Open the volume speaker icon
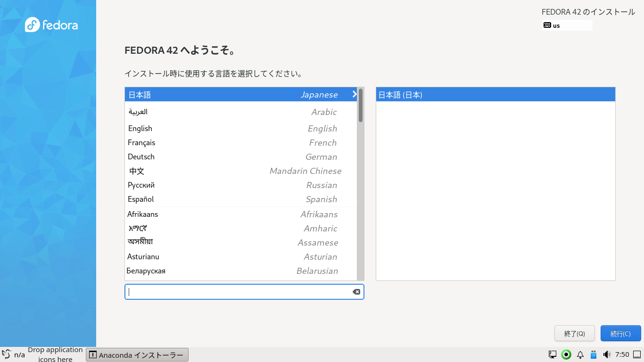This screenshot has height=362, width=644. [607, 354]
